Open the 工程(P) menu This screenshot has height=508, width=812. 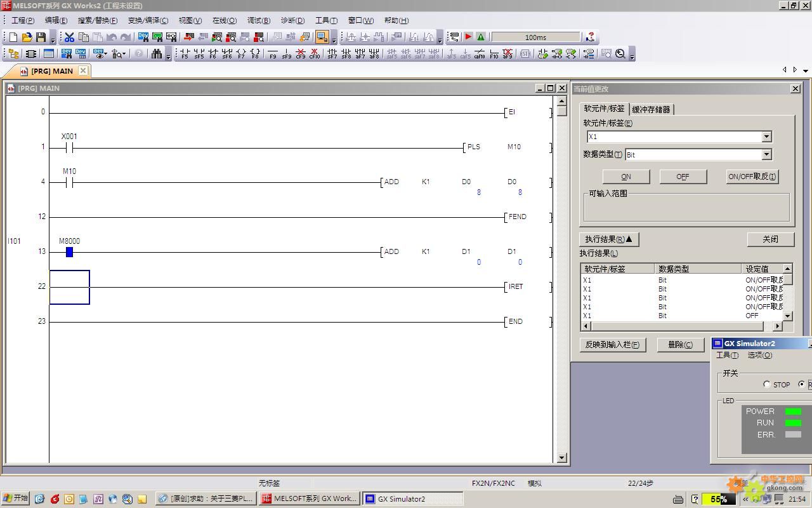(23, 20)
